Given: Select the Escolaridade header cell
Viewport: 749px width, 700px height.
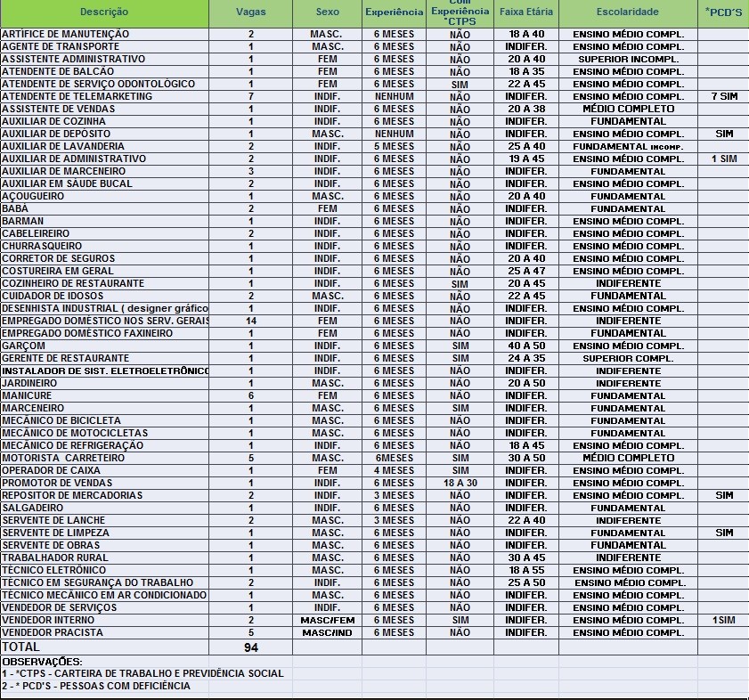Looking at the screenshot, I should point(628,12).
